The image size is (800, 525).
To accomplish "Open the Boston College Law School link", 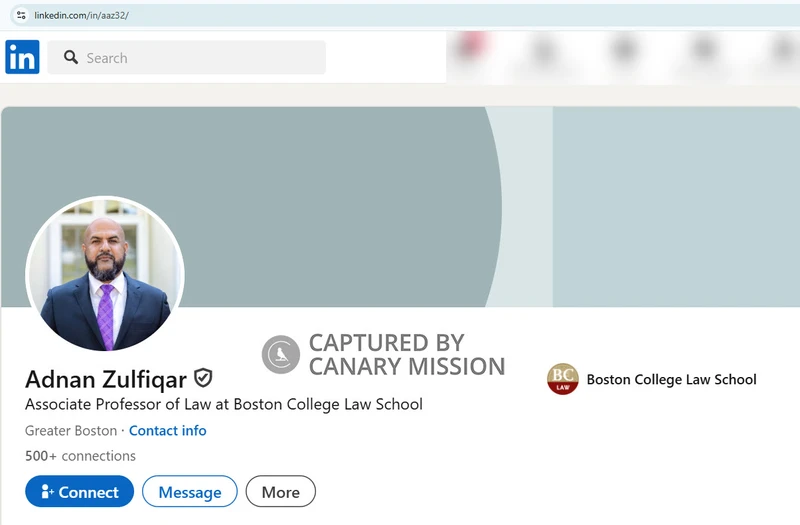I will pos(671,380).
